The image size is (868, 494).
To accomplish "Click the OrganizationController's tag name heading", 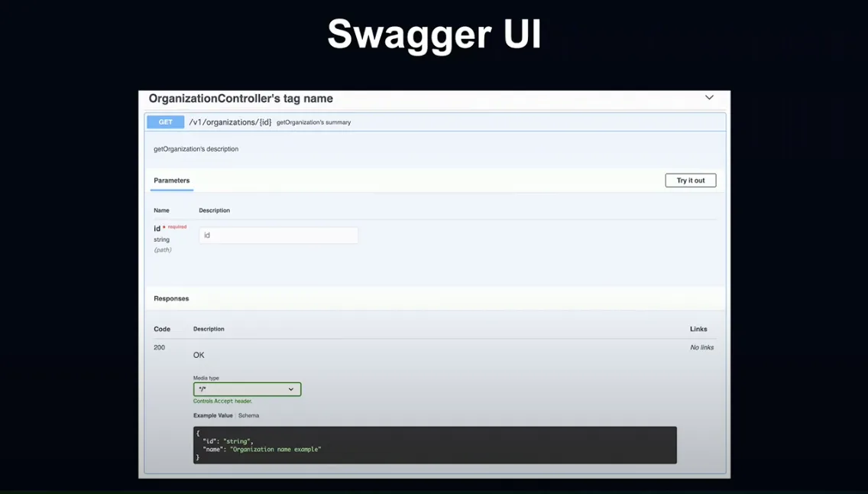I will 241,99.
